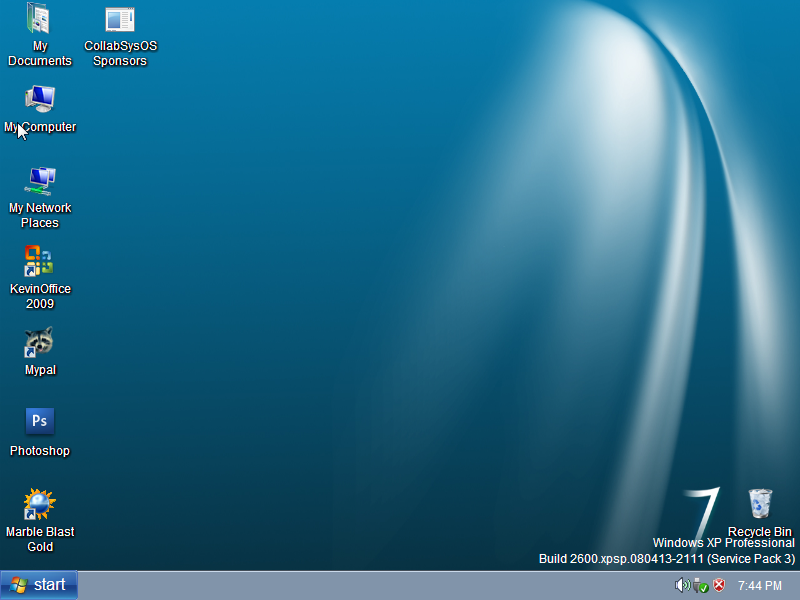Select the CollabSysOS Sponsors shortcut
This screenshot has width=800, height=600.
click(120, 20)
